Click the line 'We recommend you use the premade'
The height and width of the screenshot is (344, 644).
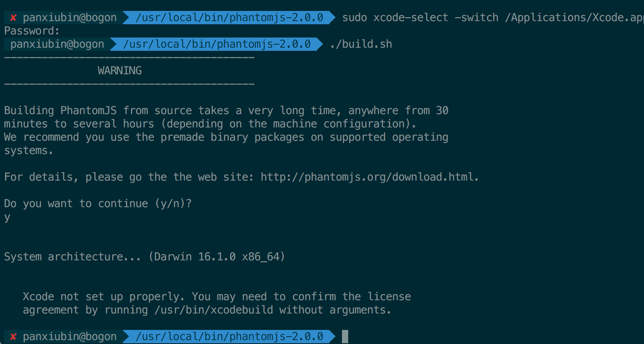pos(226,137)
